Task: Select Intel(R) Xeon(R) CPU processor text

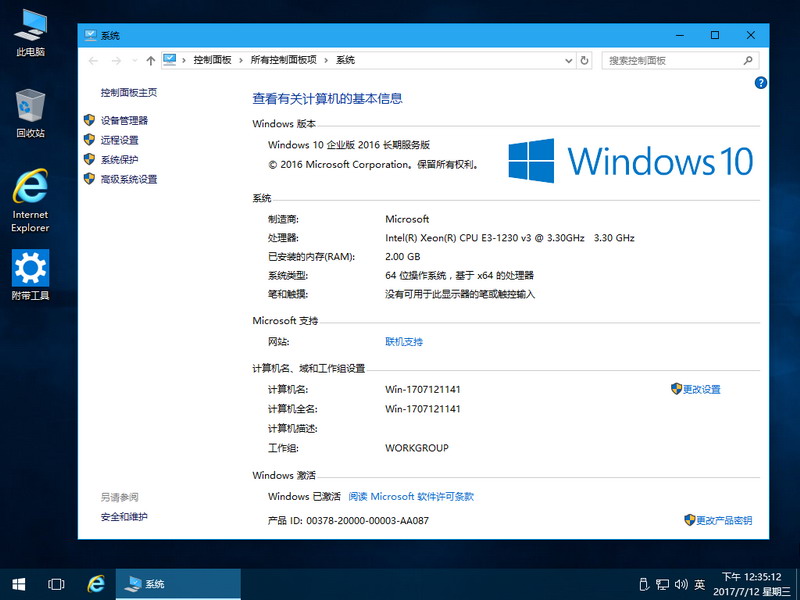Action: coord(510,238)
